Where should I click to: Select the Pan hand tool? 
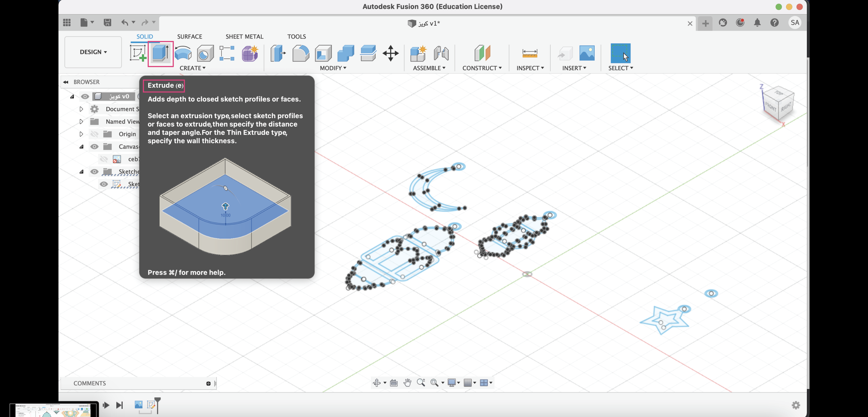pyautogui.click(x=407, y=383)
